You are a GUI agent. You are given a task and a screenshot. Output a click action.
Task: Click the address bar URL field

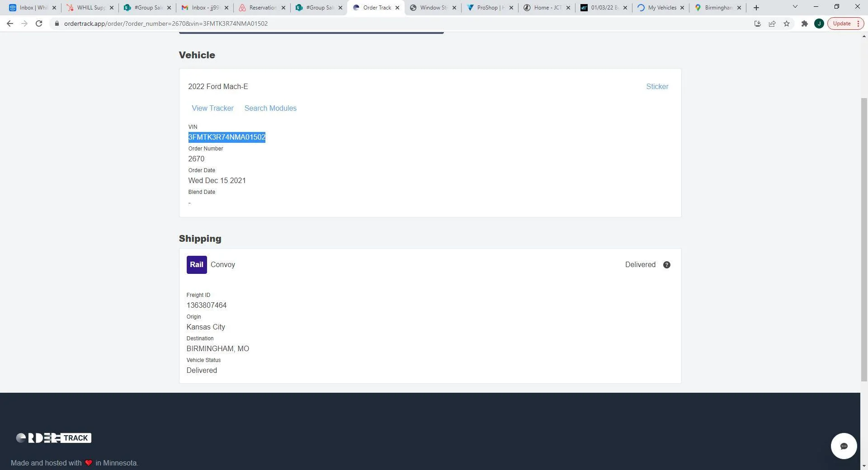(398, 23)
